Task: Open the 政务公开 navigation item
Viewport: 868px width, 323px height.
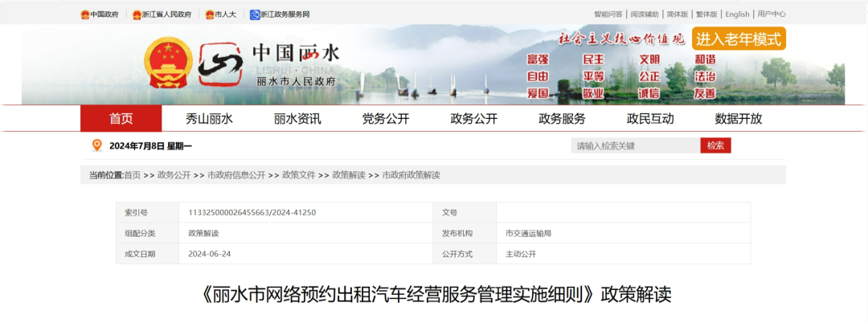Action: pyautogui.click(x=474, y=118)
